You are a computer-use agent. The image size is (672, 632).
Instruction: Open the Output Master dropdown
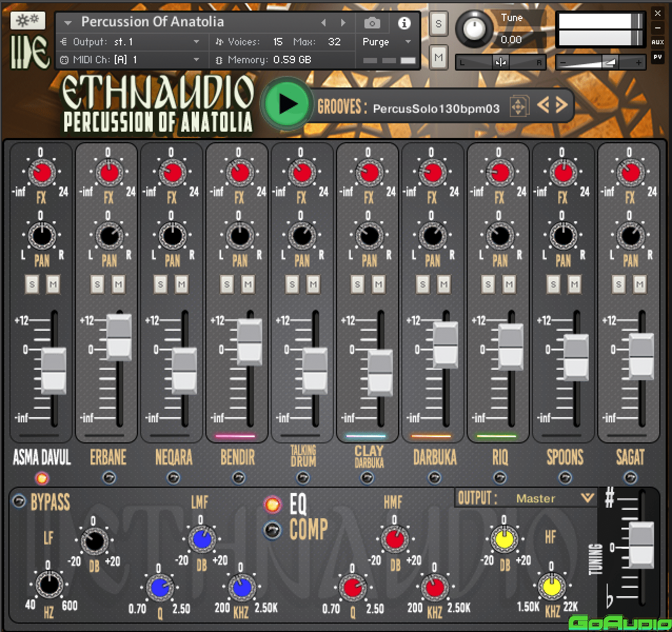587,498
